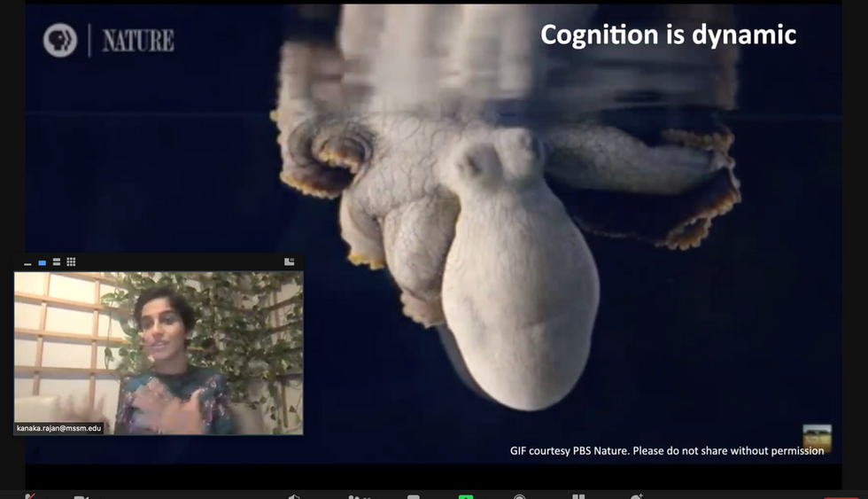This screenshot has width=868, height=499.
Task: Switch to gallery grid video view
Action: pyautogui.click(x=71, y=262)
